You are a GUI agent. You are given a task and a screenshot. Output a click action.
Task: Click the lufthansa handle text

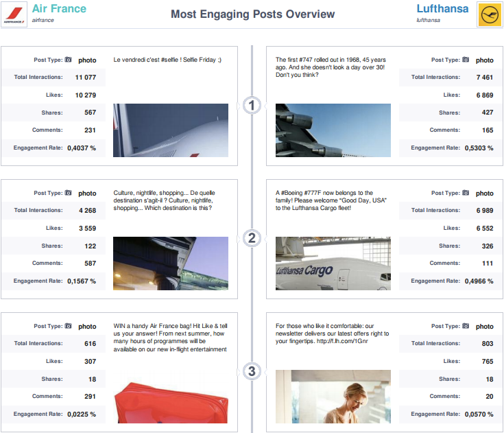428,20
